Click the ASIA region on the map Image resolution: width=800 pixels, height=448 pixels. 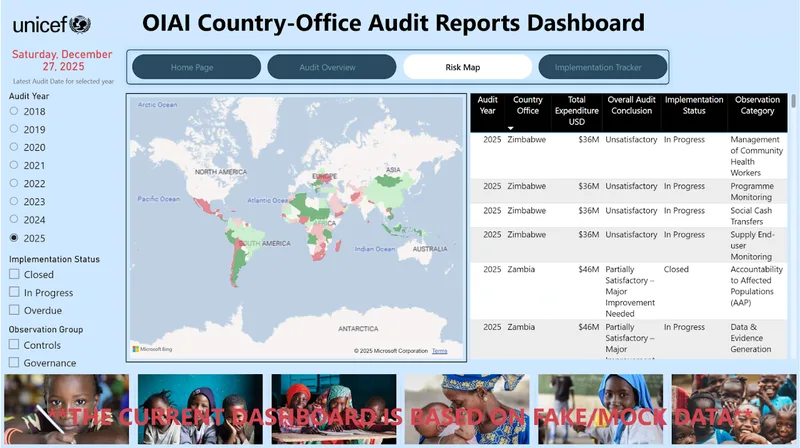393,170
